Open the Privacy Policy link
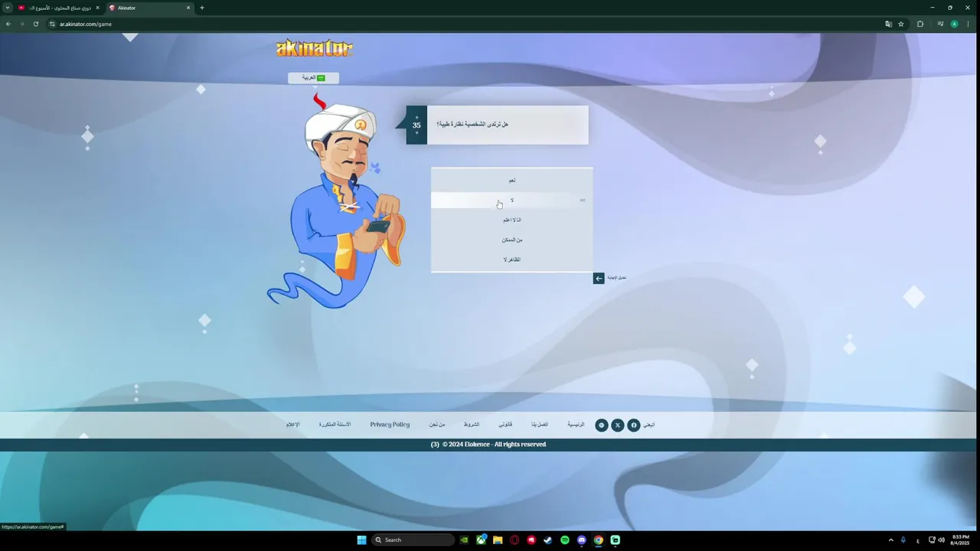 click(x=390, y=425)
